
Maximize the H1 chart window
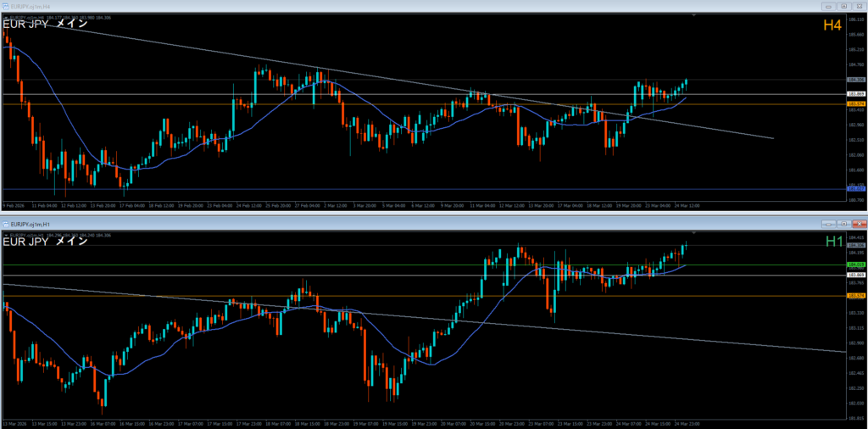(843, 223)
